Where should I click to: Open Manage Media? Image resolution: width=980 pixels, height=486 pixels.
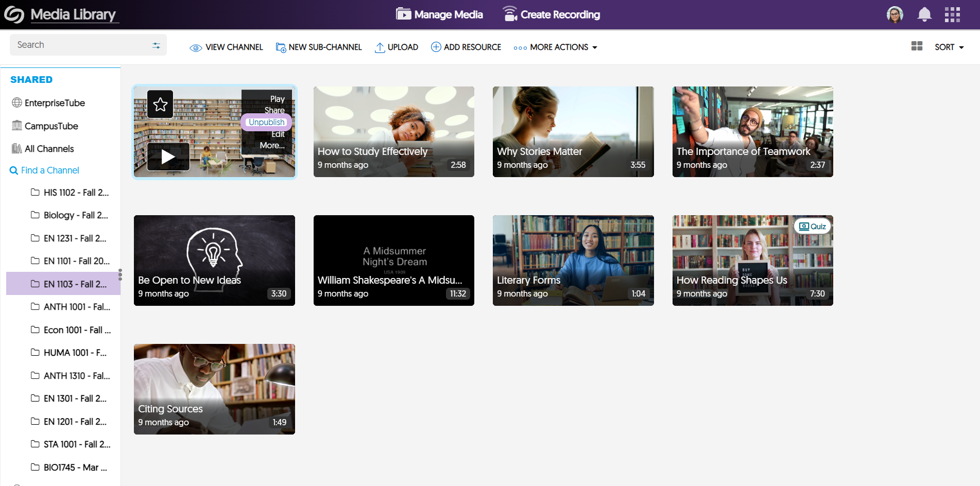439,14
